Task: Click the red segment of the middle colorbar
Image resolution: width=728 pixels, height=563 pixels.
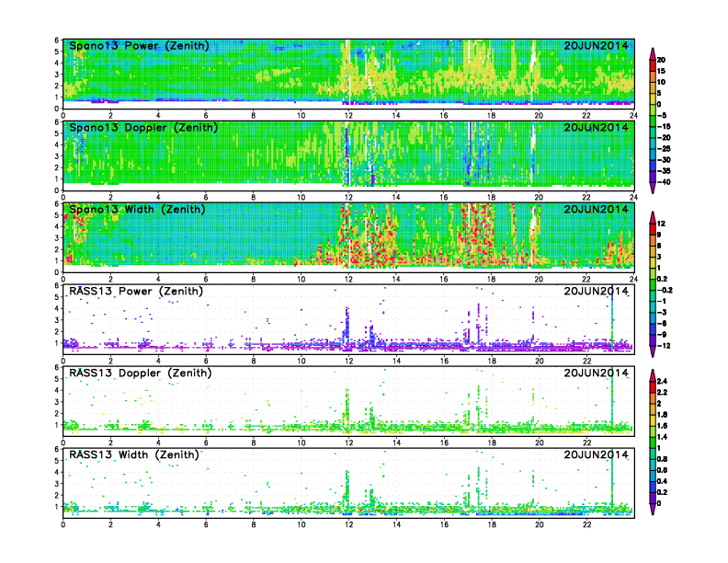Action: (x=653, y=229)
